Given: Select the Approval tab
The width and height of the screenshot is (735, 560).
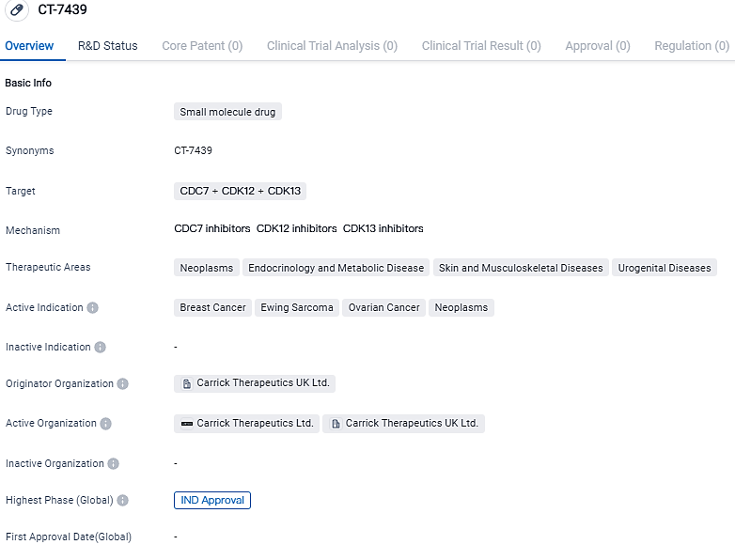Looking at the screenshot, I should (x=597, y=45).
